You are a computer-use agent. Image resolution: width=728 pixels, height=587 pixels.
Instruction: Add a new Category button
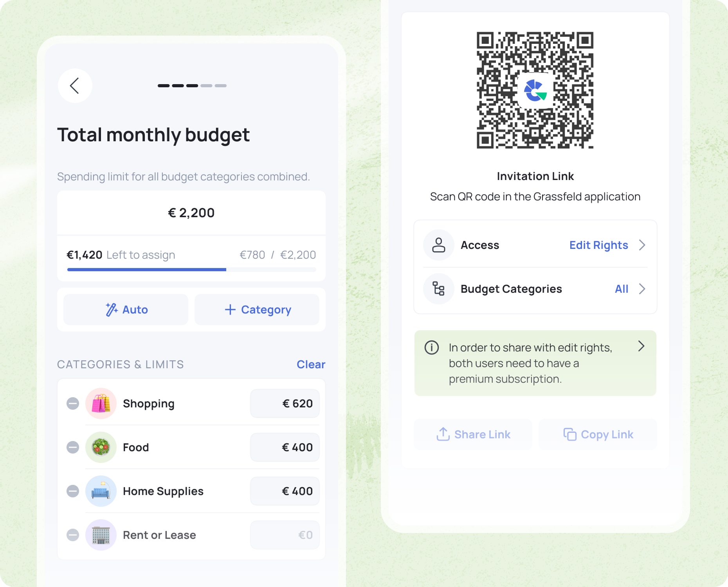257,310
